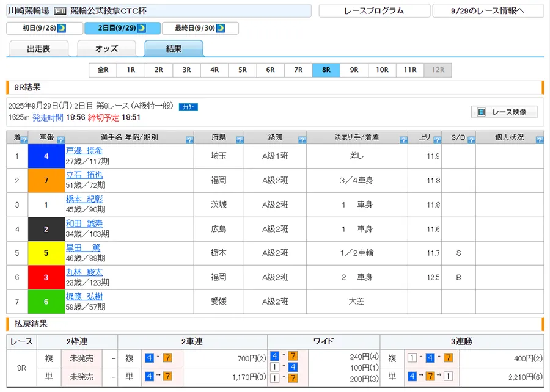Click help icon in 着 column header

click(24, 140)
